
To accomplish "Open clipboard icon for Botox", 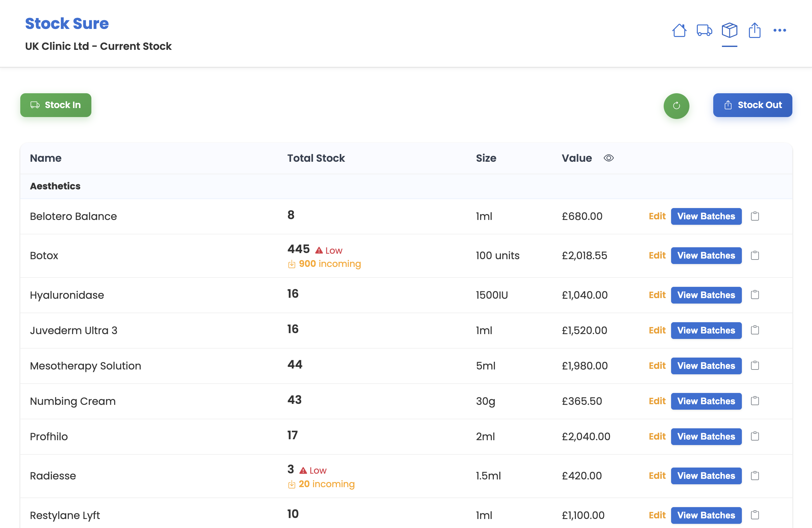I will point(755,255).
